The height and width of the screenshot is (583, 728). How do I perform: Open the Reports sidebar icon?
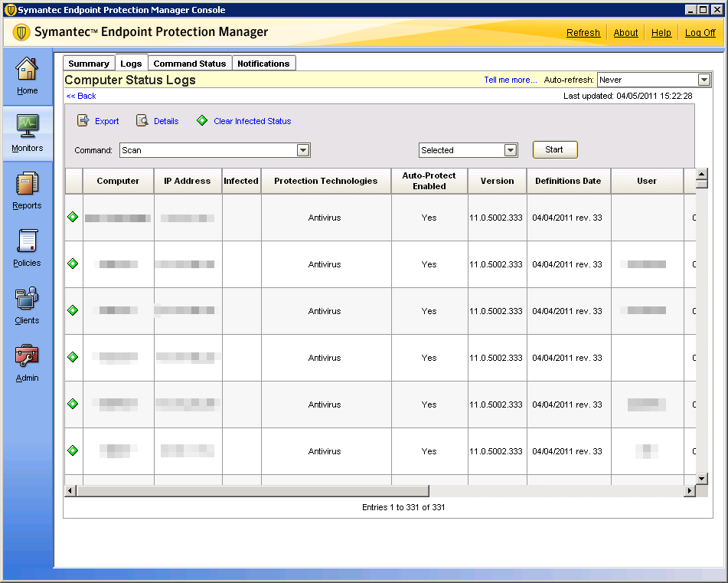point(27,189)
